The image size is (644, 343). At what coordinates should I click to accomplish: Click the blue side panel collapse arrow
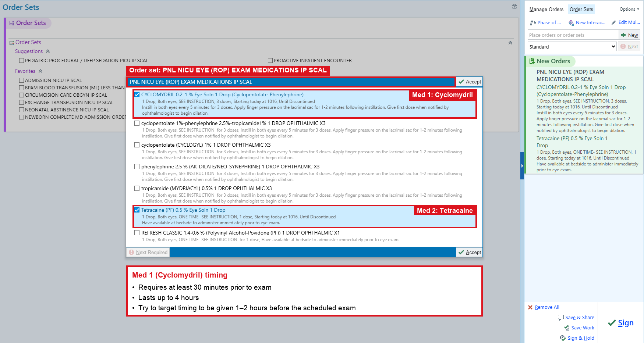pos(522,166)
